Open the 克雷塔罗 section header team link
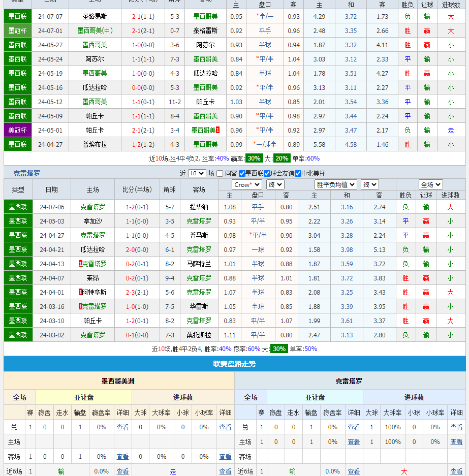Viewport: 469px width, 476px height. (x=26, y=173)
